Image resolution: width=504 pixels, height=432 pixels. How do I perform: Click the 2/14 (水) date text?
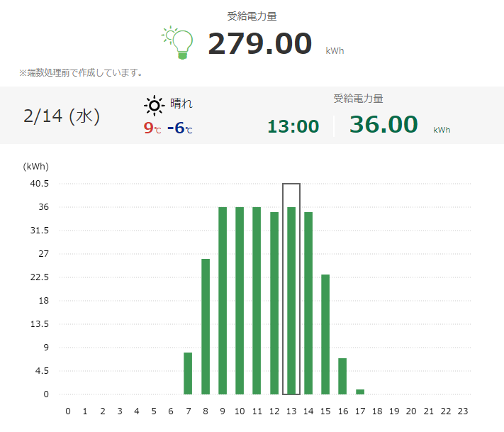pos(62,116)
